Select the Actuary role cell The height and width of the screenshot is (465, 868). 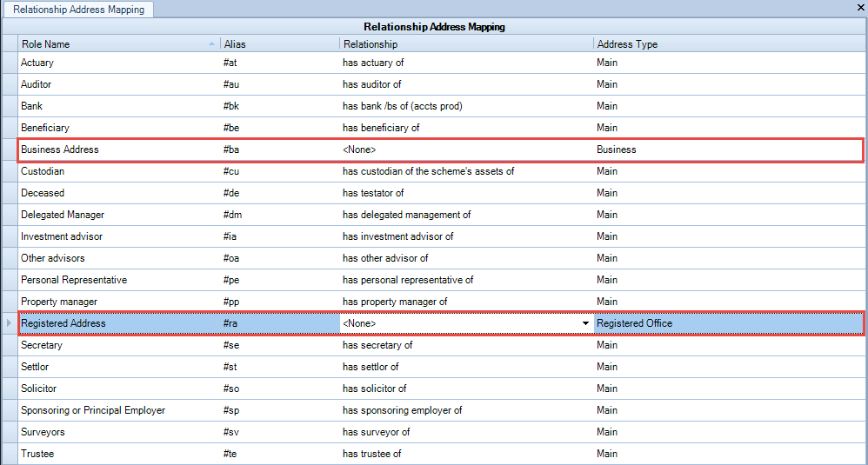[x=118, y=63]
